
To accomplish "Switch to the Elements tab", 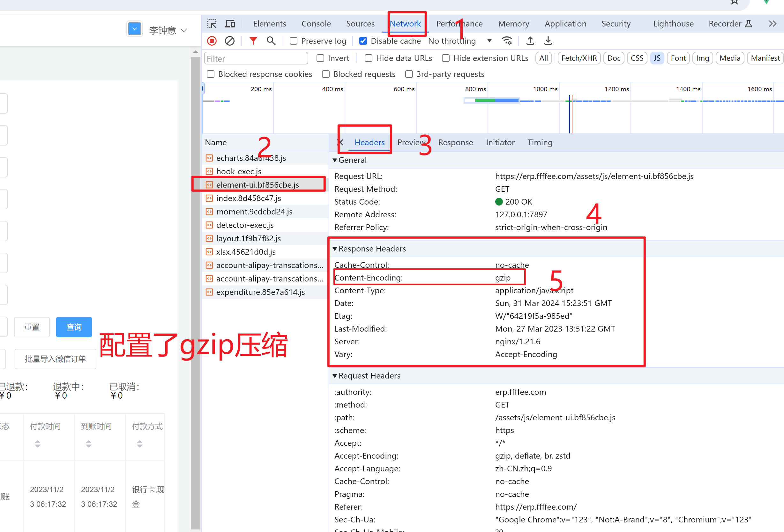I will [269, 24].
